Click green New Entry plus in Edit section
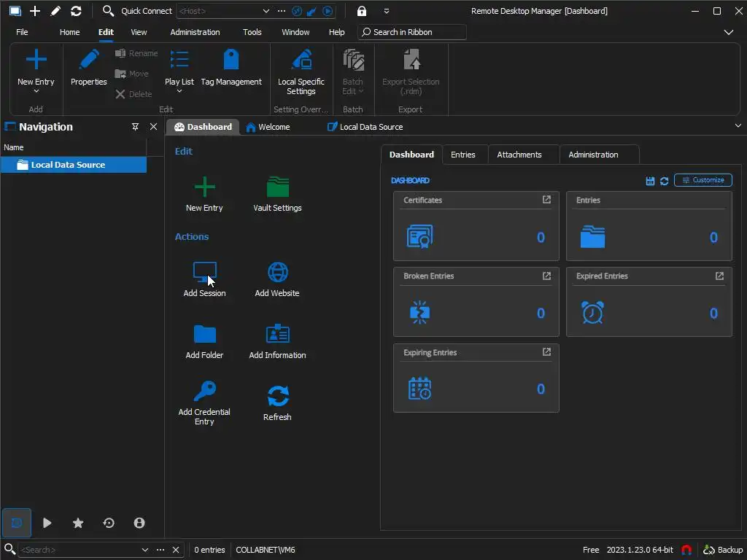Screen dimensions: 747x560 click(204, 187)
